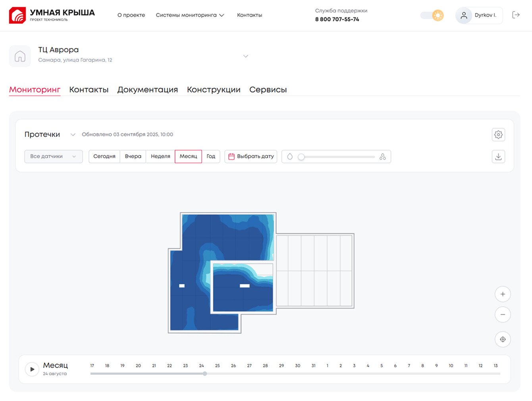This screenshot has height=401, width=532.
Task: Select the Год period
Action: [x=211, y=157]
